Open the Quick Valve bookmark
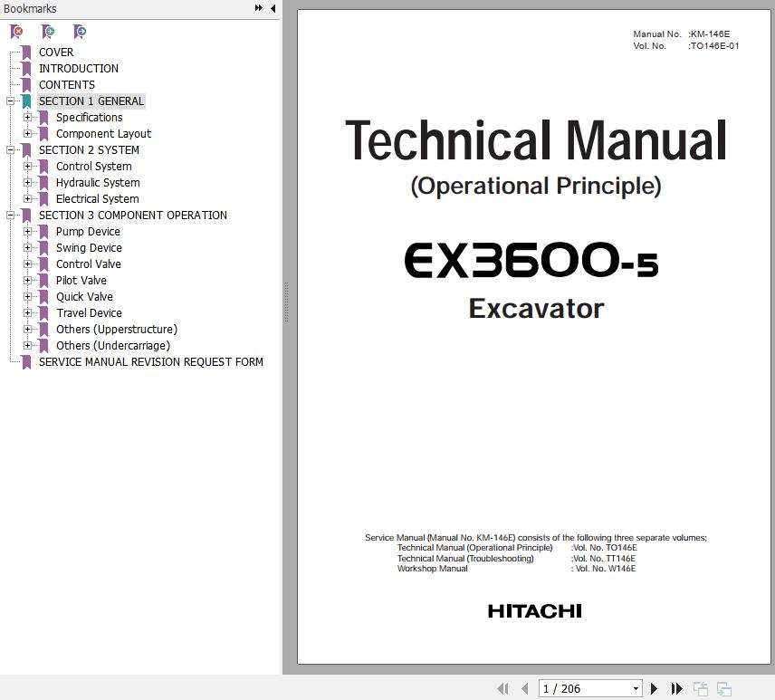 coord(84,297)
